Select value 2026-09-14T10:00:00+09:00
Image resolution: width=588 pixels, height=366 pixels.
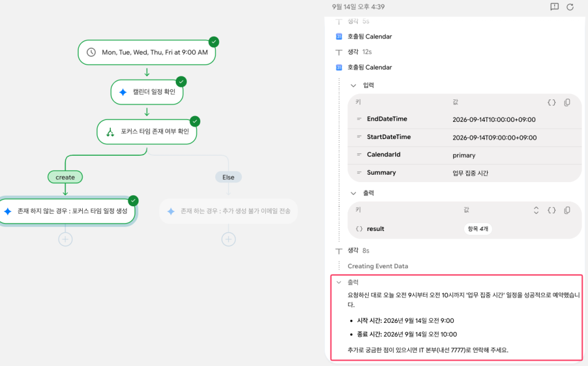494,120
